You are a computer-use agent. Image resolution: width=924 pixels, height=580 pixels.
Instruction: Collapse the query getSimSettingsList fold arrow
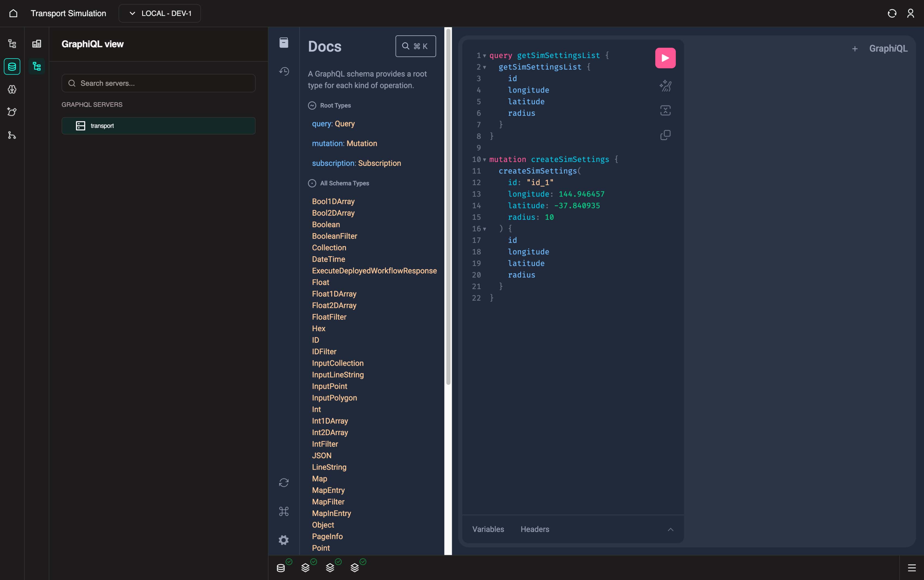pos(485,56)
